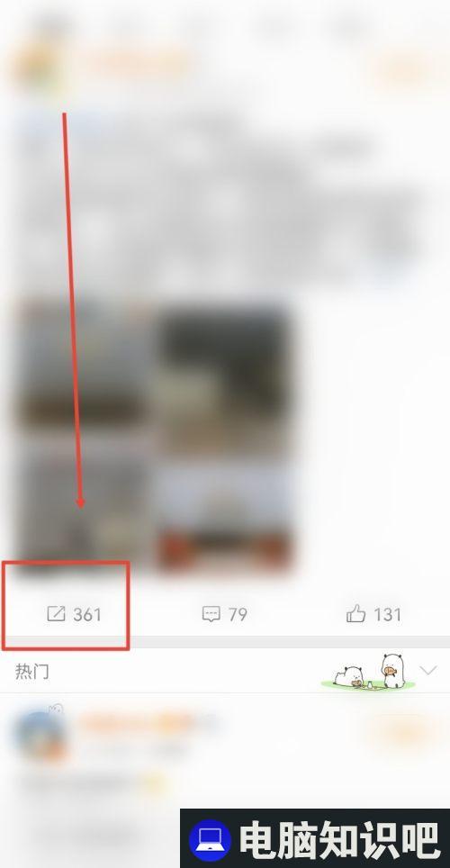The height and width of the screenshot is (868, 450).
Task: Click the first commenter's orange username
Action: [x=135, y=722]
